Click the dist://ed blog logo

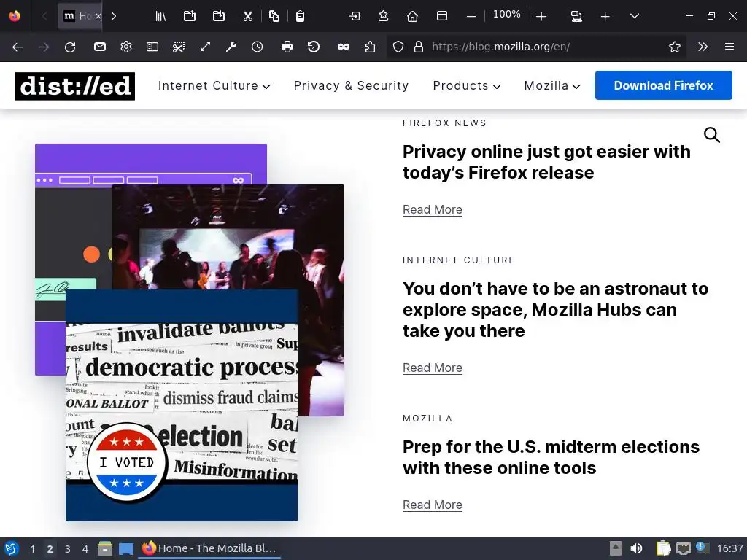(75, 86)
